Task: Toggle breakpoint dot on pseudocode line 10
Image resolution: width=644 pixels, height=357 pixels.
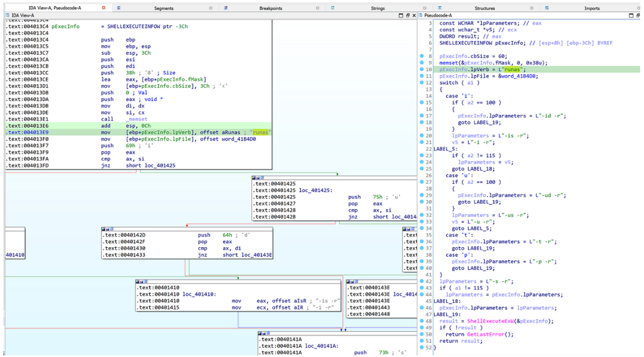Action: [422, 69]
